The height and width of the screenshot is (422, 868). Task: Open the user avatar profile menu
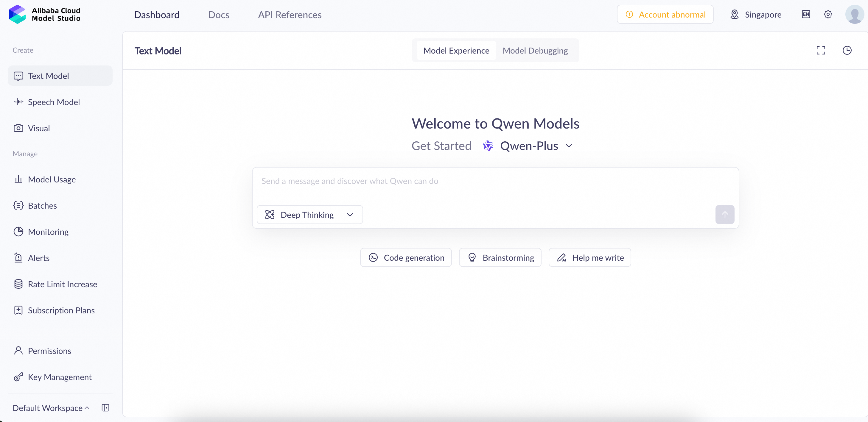[855, 15]
